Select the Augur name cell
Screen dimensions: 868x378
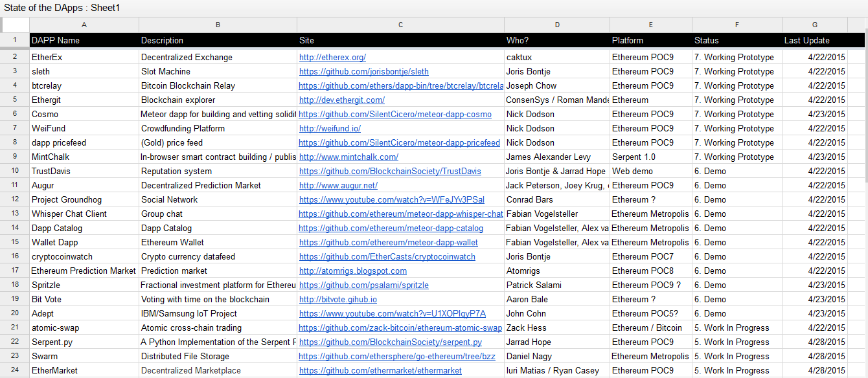click(84, 185)
